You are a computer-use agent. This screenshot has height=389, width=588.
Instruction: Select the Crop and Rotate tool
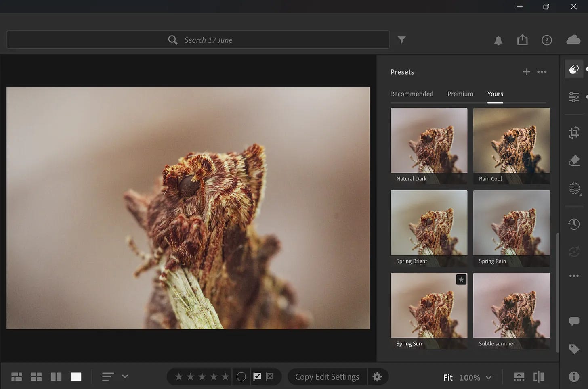click(x=573, y=133)
